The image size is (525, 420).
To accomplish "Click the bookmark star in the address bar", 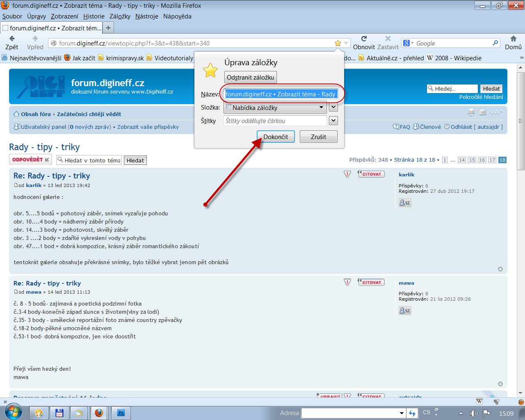I will [x=338, y=43].
